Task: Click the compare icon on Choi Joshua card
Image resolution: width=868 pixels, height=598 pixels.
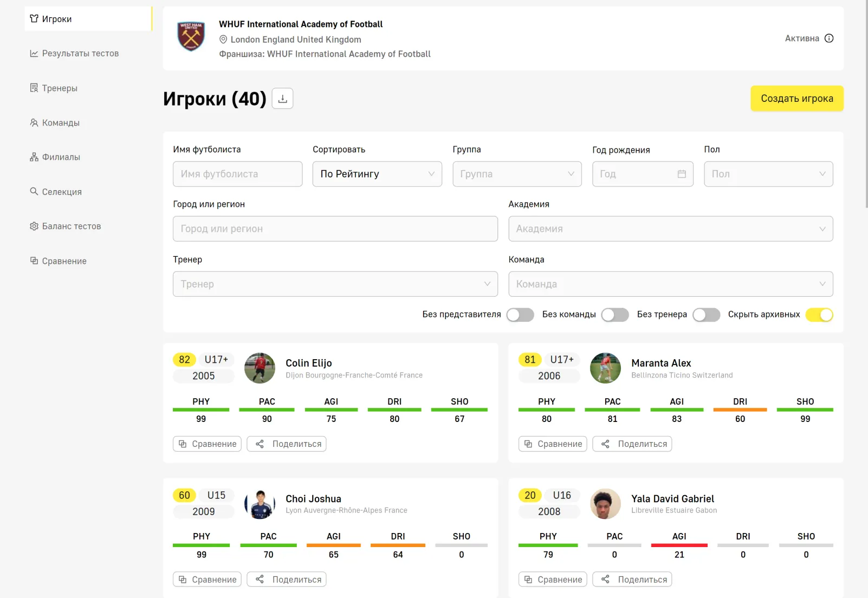Action: tap(183, 580)
